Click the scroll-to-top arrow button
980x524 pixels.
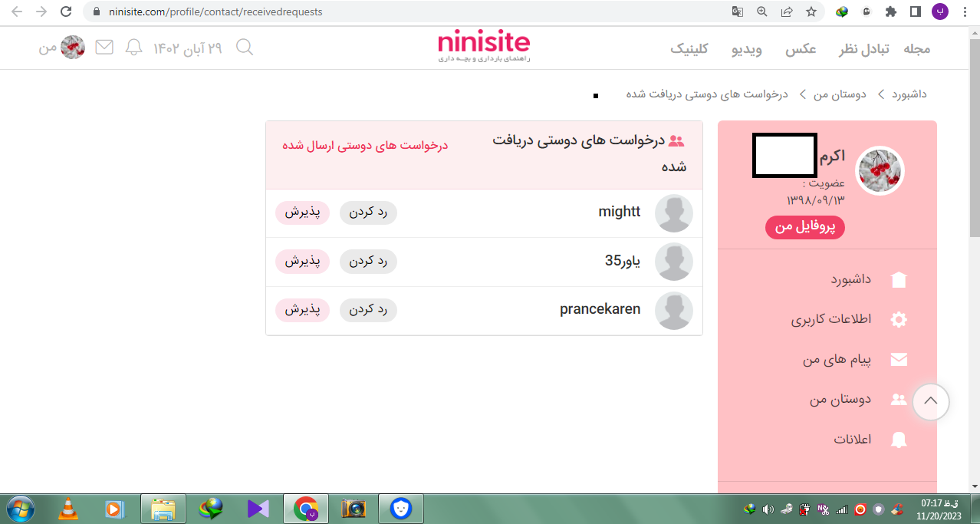pyautogui.click(x=930, y=401)
